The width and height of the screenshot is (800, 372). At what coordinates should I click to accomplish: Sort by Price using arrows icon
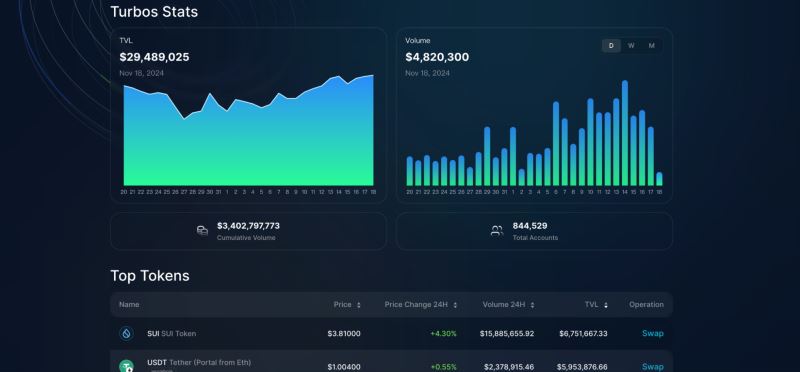tap(359, 305)
